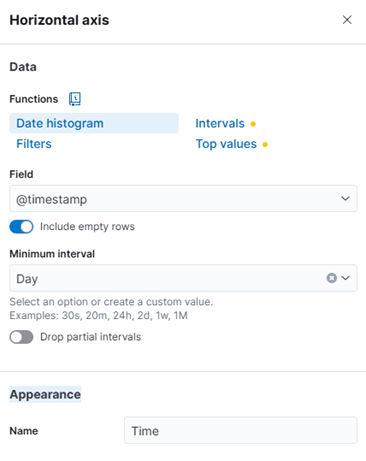Clear the Day minimum interval value

331,278
